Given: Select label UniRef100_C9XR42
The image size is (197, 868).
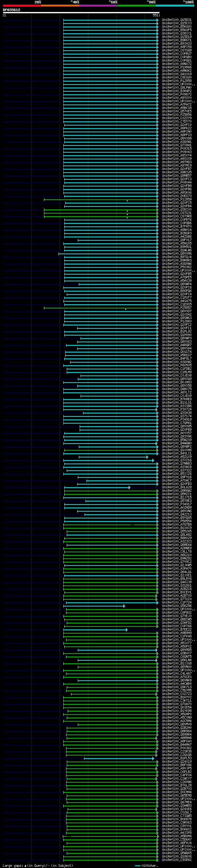Looking at the screenshot, I should click(176, 860).
